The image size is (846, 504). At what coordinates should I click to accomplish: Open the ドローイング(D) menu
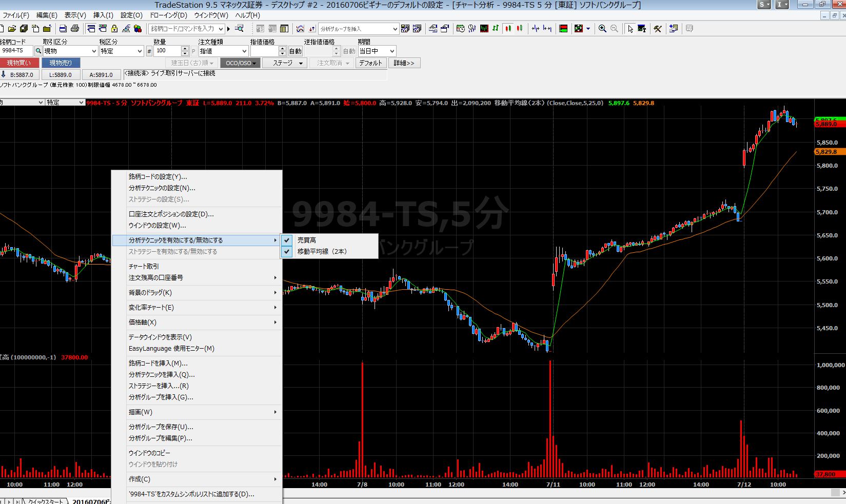coord(168,15)
